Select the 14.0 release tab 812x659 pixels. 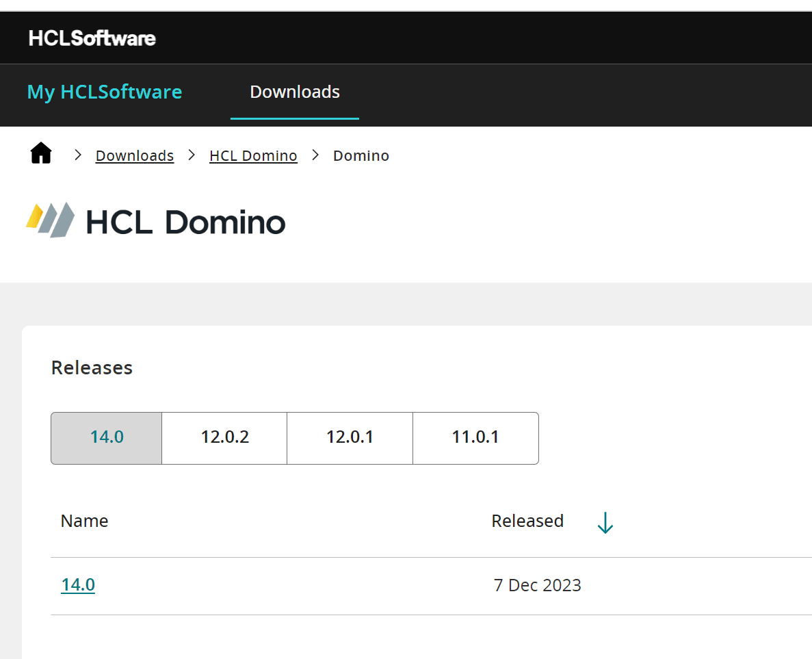click(107, 438)
